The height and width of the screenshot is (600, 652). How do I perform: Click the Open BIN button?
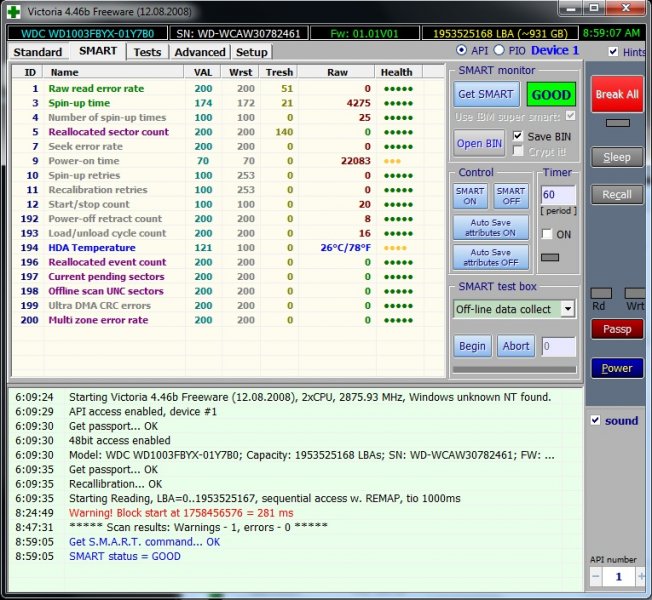click(x=479, y=143)
